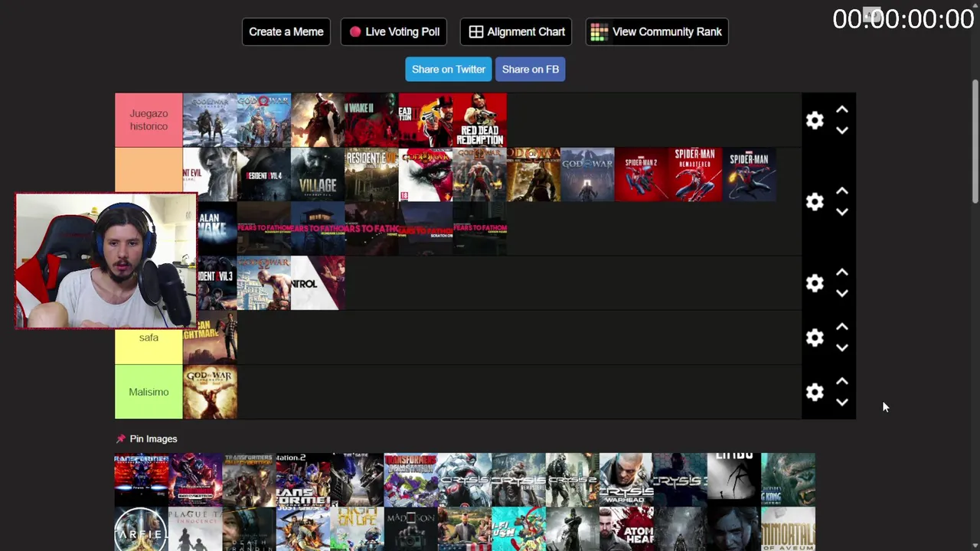980x551 pixels.
Task: Pick Hi-Fi Rush from the image pool
Action: (x=518, y=530)
